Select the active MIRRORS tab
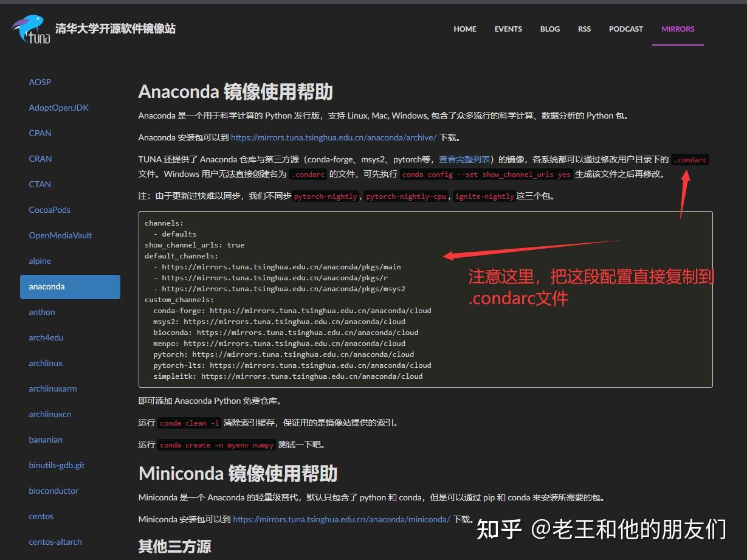The image size is (747, 560). pyautogui.click(x=678, y=29)
